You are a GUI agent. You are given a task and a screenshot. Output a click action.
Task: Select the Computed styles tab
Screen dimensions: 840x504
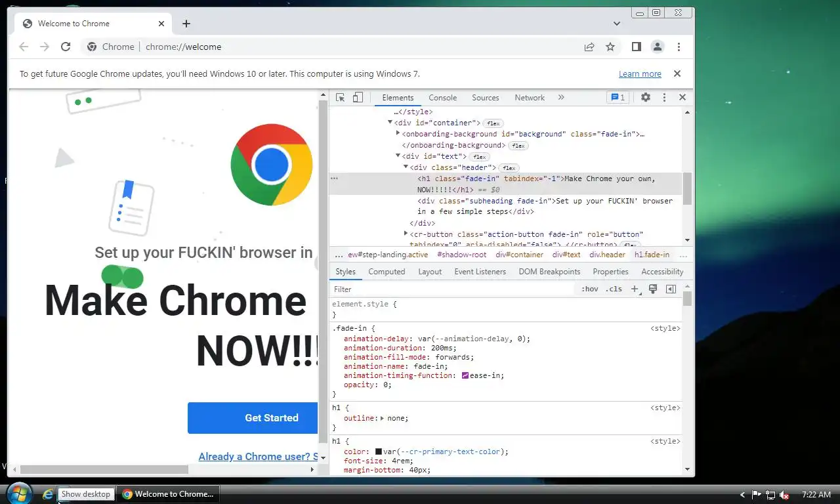(387, 272)
